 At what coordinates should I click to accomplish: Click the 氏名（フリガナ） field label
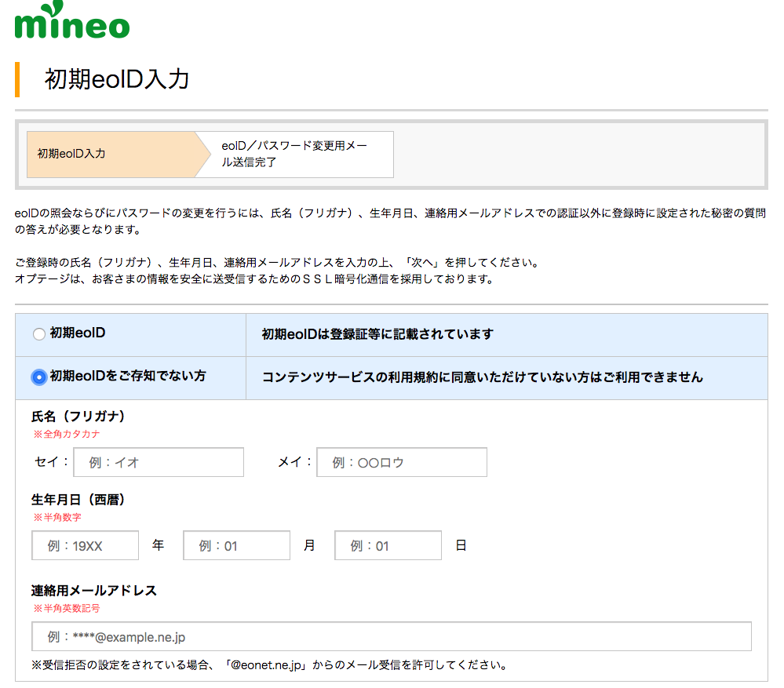(x=78, y=417)
